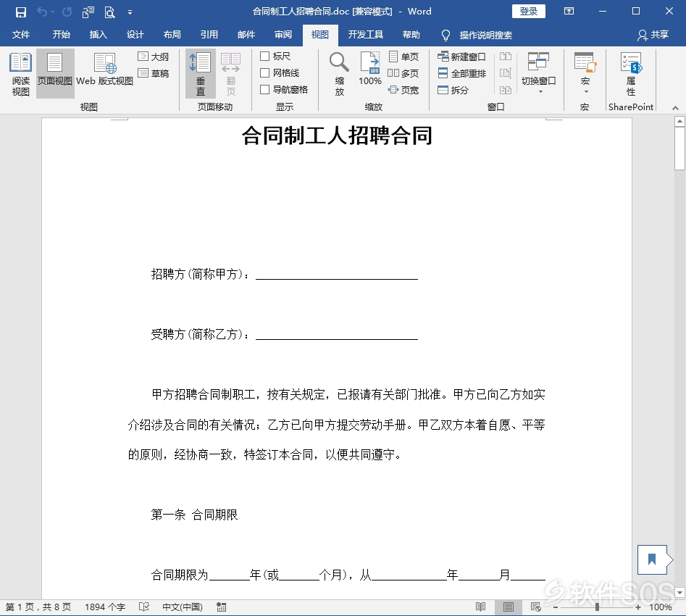686x616 pixels.
Task: Set zoom to 单页 (one page)
Action: 403,57
